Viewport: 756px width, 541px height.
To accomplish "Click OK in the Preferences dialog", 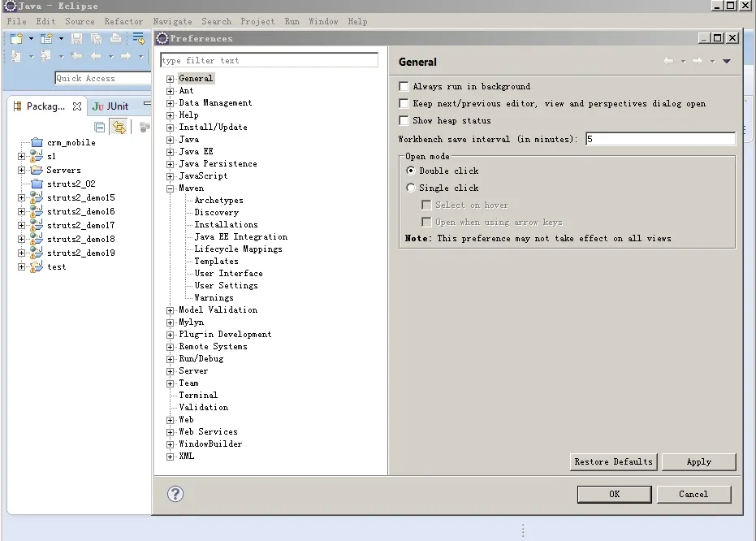I will pyautogui.click(x=614, y=494).
